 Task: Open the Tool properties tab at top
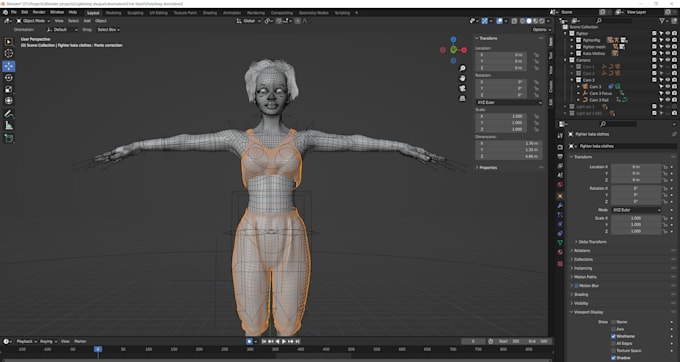point(560,136)
